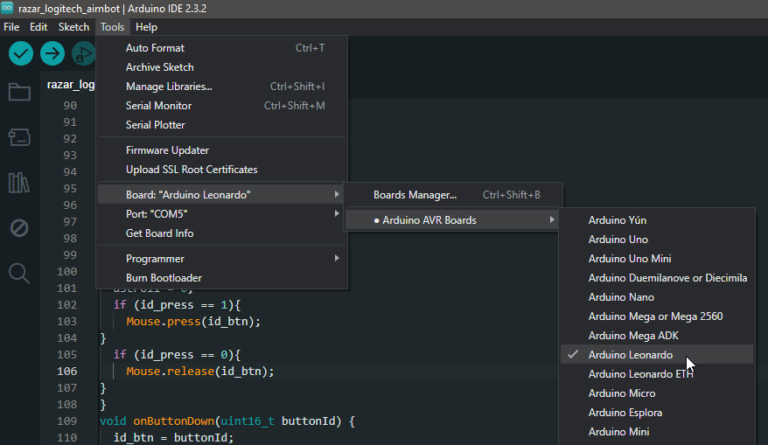
Task: Expand Arduino AVR Boards submenu
Action: [454, 220]
